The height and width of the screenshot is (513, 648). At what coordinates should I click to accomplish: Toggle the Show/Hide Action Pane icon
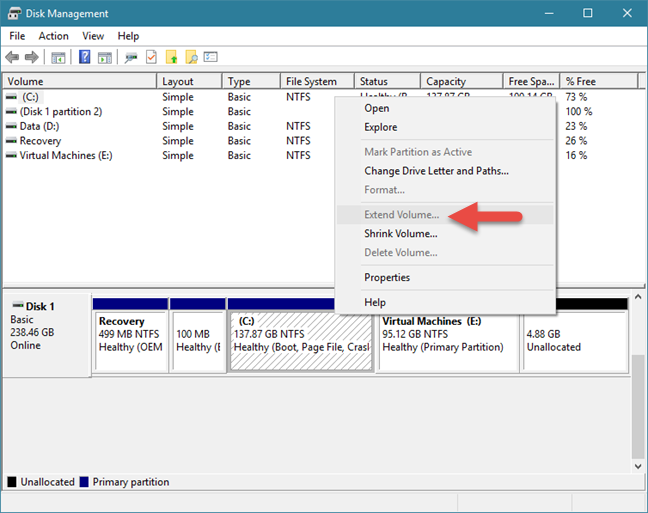point(105,57)
